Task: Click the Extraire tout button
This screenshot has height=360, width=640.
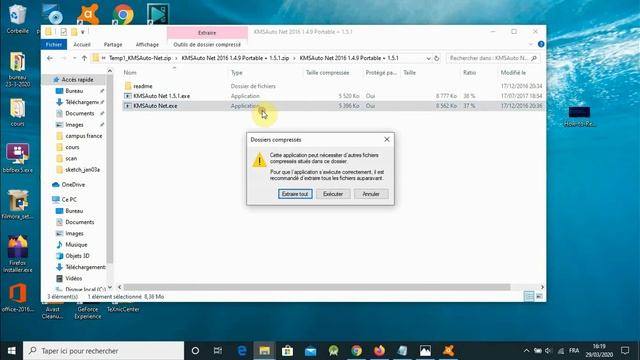Action: click(295, 194)
